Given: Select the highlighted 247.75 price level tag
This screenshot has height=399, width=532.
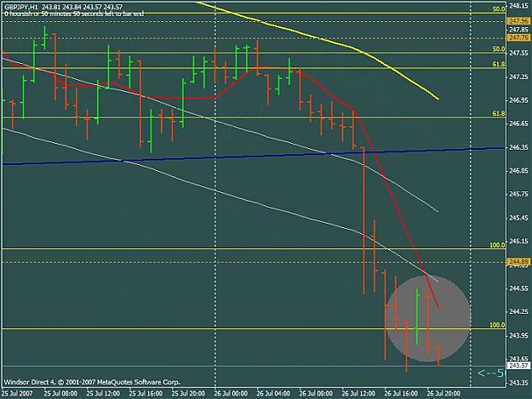Looking at the screenshot, I should click(x=518, y=37).
